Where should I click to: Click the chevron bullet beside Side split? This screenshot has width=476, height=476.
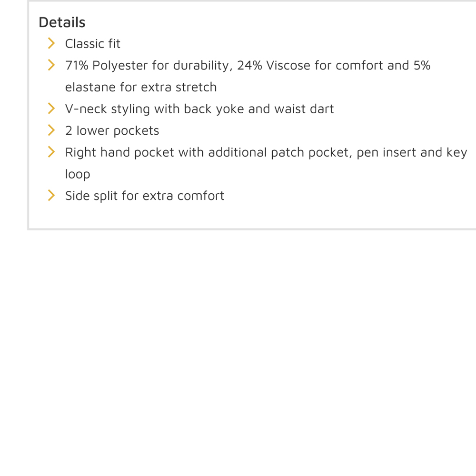[51, 195]
